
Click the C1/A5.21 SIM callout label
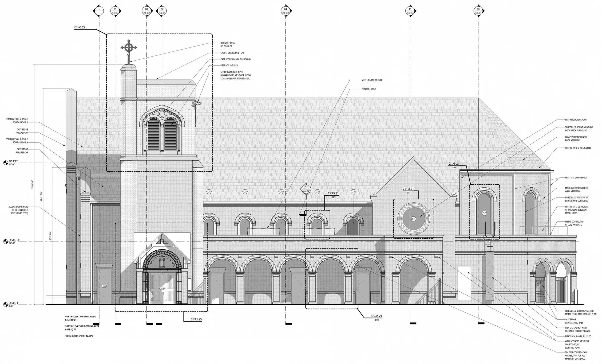pos(377,318)
